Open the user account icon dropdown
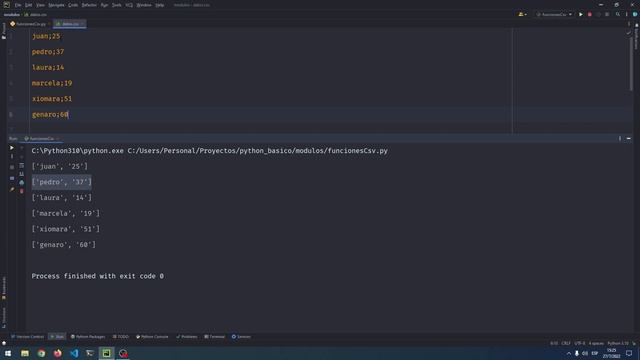 coord(522,14)
